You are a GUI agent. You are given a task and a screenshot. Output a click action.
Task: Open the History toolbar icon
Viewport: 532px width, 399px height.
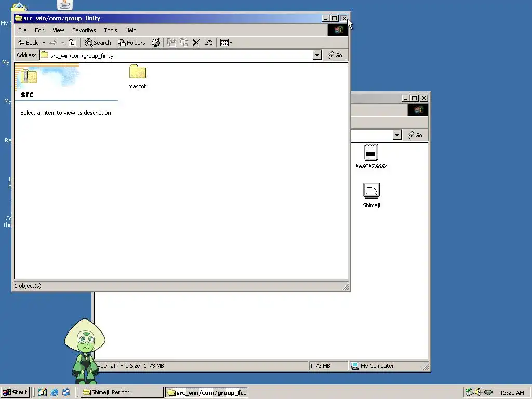click(x=156, y=43)
